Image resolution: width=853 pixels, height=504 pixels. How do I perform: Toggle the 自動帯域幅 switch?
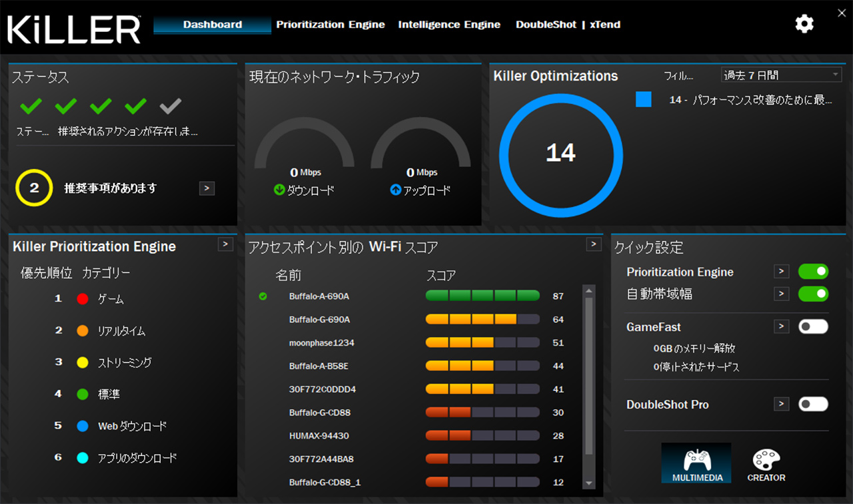click(x=813, y=294)
